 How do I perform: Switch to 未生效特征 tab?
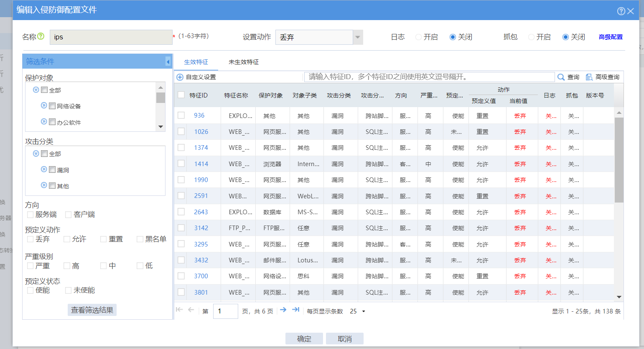click(244, 62)
